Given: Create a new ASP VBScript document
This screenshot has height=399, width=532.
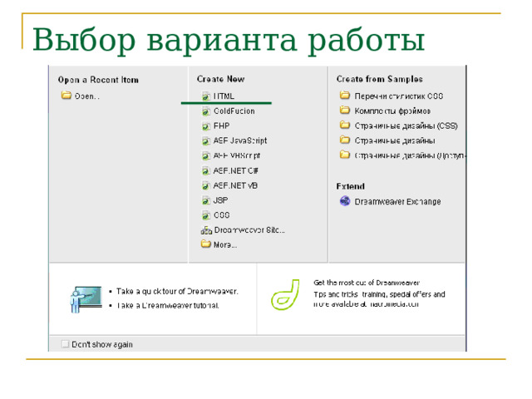Looking at the screenshot, I should click(x=237, y=155).
